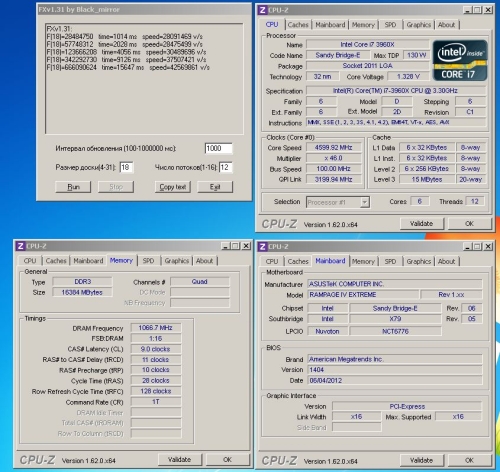Click the disabled Stop button in FXv1.31
The image size is (500, 472).
coord(116,187)
